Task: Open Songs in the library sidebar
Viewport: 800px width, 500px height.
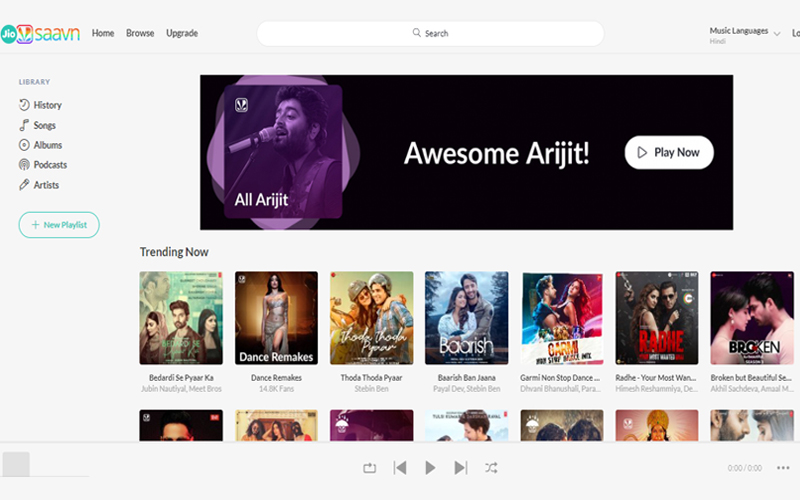Action: [44, 125]
